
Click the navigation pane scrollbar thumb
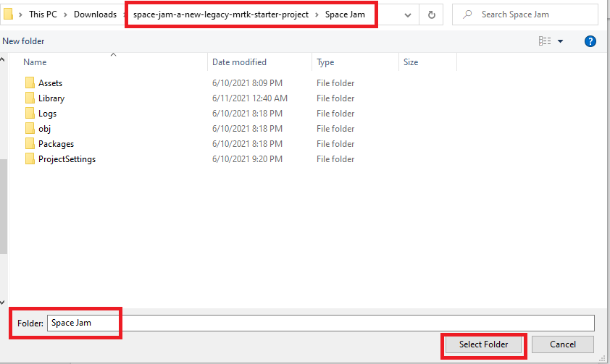pyautogui.click(x=3, y=207)
